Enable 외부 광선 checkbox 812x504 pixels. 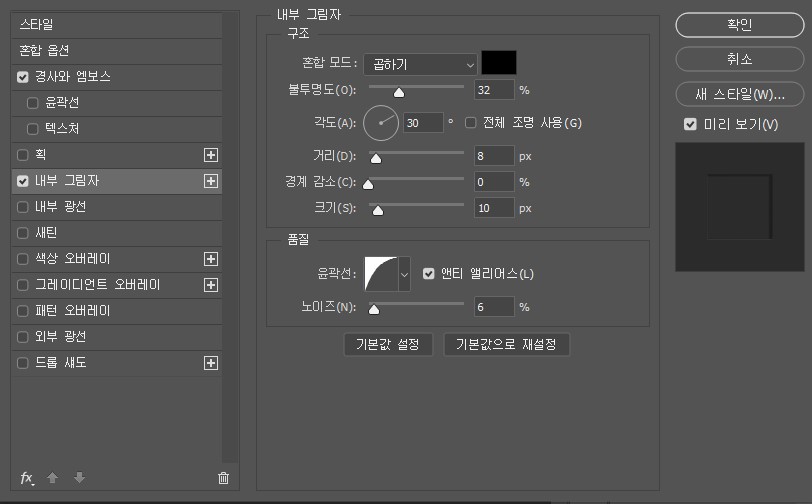[22, 337]
